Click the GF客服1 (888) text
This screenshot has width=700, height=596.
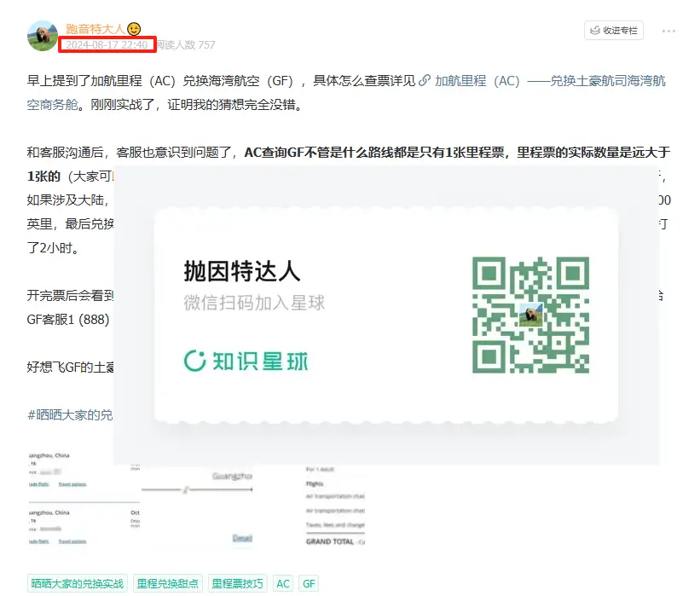(68, 320)
